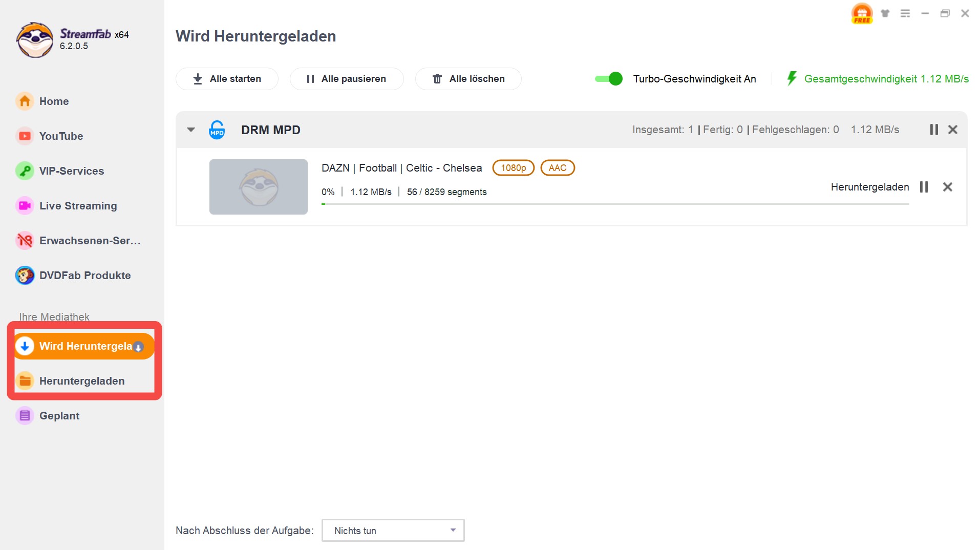Image resolution: width=980 pixels, height=550 pixels.
Task: Click the 0% progress text
Action: tap(328, 192)
